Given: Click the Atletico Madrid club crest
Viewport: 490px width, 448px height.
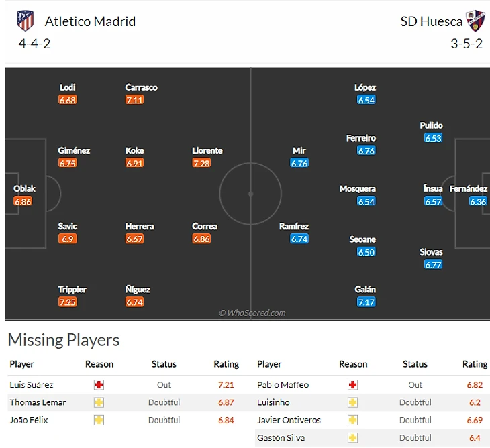Looking at the screenshot, I should coord(26,21).
